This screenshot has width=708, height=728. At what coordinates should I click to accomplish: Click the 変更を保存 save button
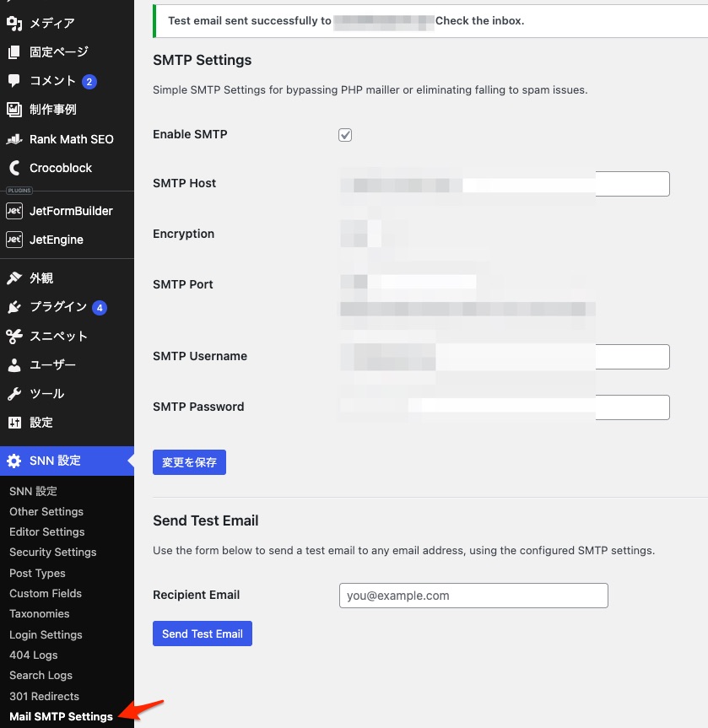(189, 462)
